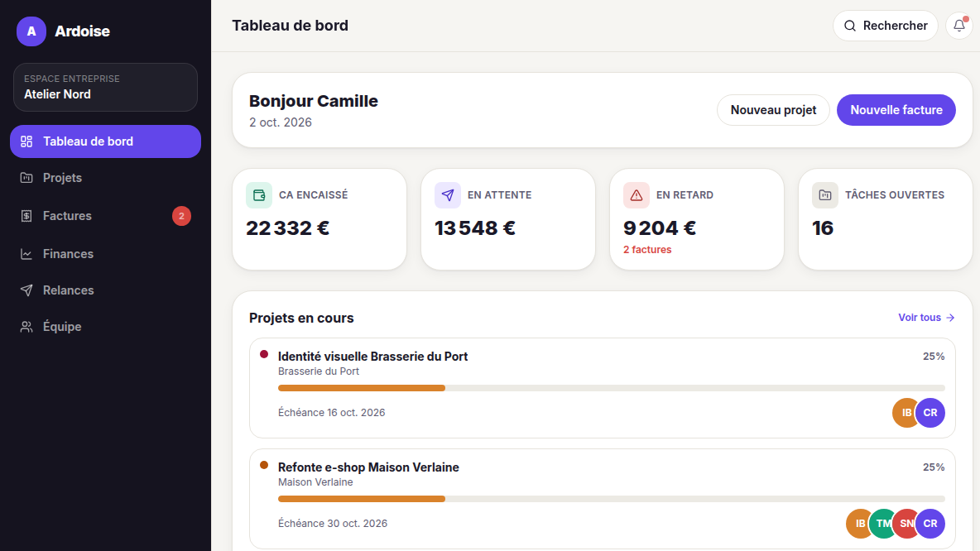
Task: Click the IB avatar on Brasserie du Port
Action: click(x=905, y=413)
